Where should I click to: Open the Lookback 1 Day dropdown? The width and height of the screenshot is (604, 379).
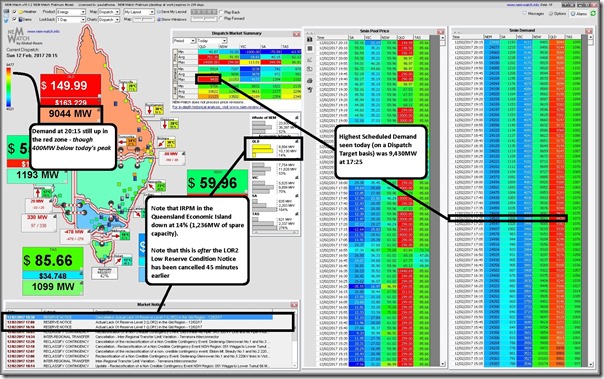71,19
